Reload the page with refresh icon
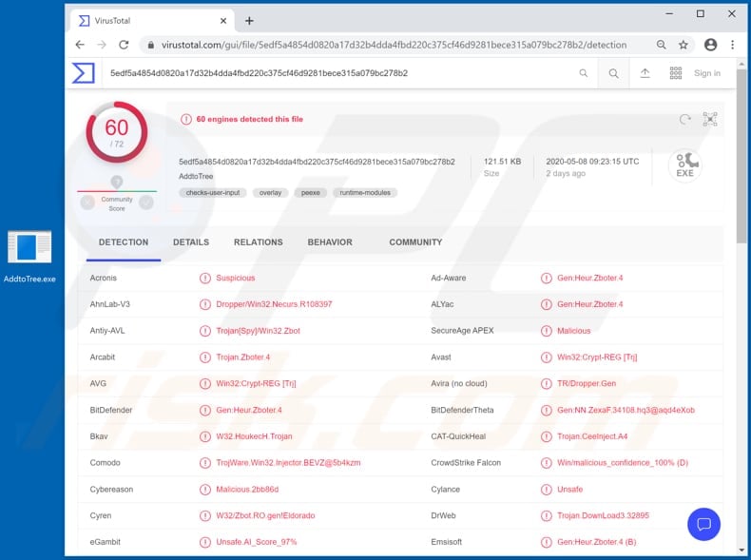The height and width of the screenshot is (560, 751). point(124,45)
